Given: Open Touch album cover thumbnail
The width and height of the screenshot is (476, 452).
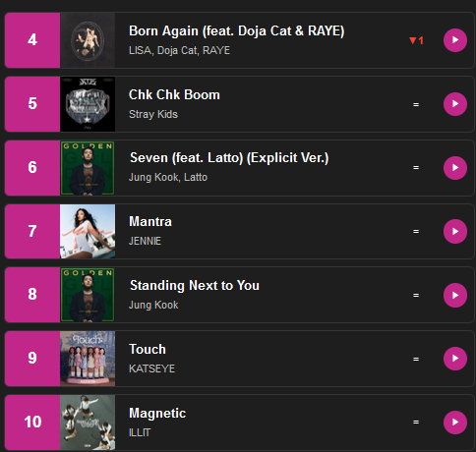Looking at the screenshot, I should click(88, 359).
